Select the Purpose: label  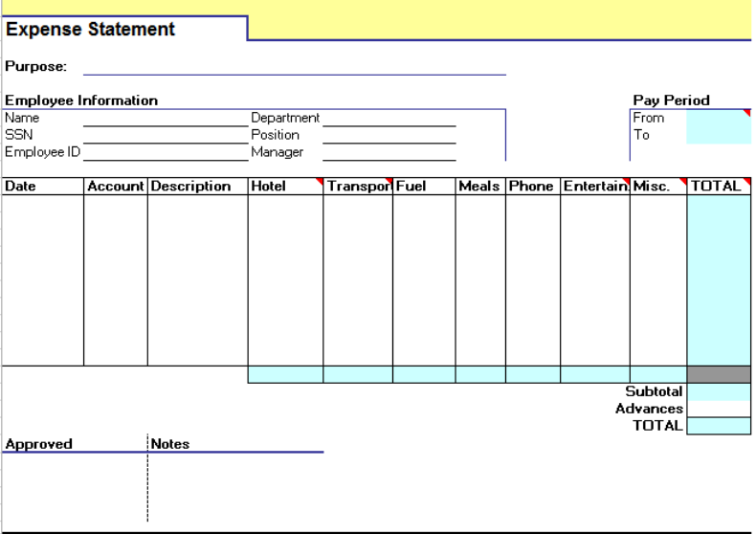pos(35,66)
